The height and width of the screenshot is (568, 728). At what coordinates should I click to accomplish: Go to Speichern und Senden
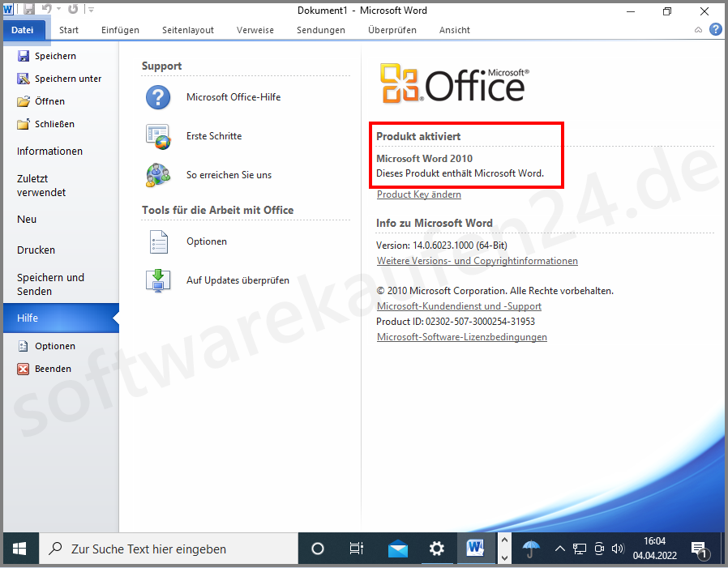(x=50, y=284)
